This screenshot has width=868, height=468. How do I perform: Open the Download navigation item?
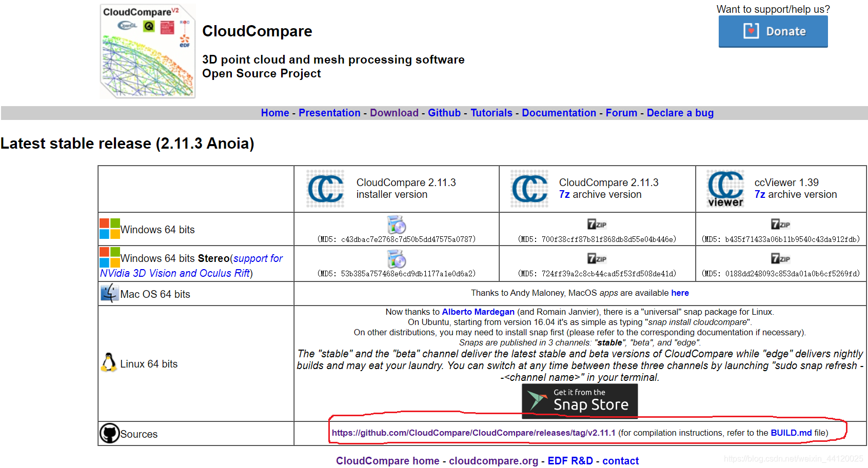pyautogui.click(x=394, y=113)
